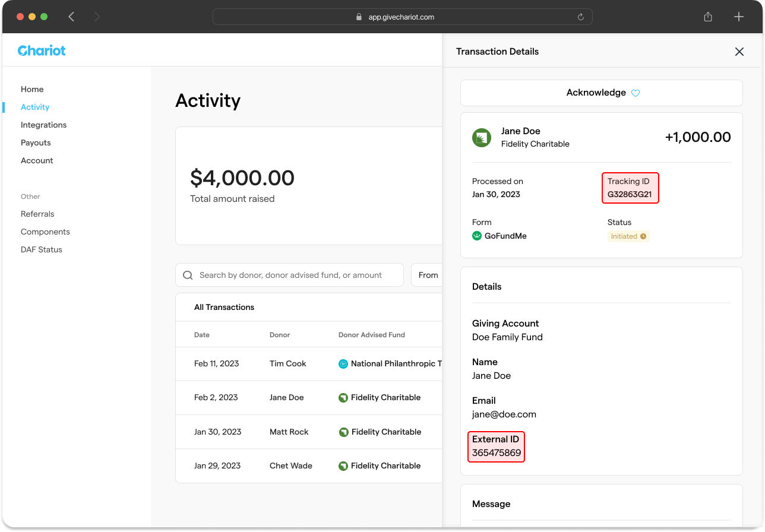Screen dimensions: 765x532
Task: Navigate to Payouts page
Action: pyautogui.click(x=36, y=142)
